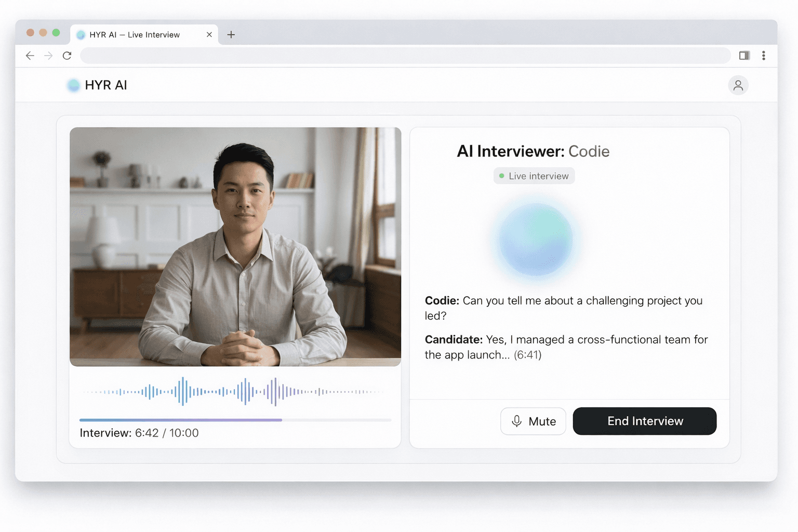This screenshot has height=532, width=798.
Task: Click the interview progress bar
Action: (235, 420)
